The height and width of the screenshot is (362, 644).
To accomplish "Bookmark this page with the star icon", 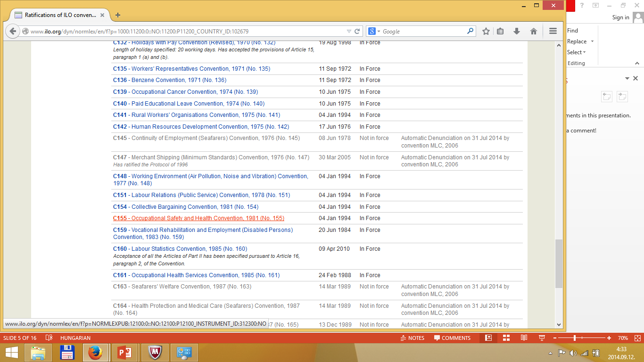I will coord(486,31).
